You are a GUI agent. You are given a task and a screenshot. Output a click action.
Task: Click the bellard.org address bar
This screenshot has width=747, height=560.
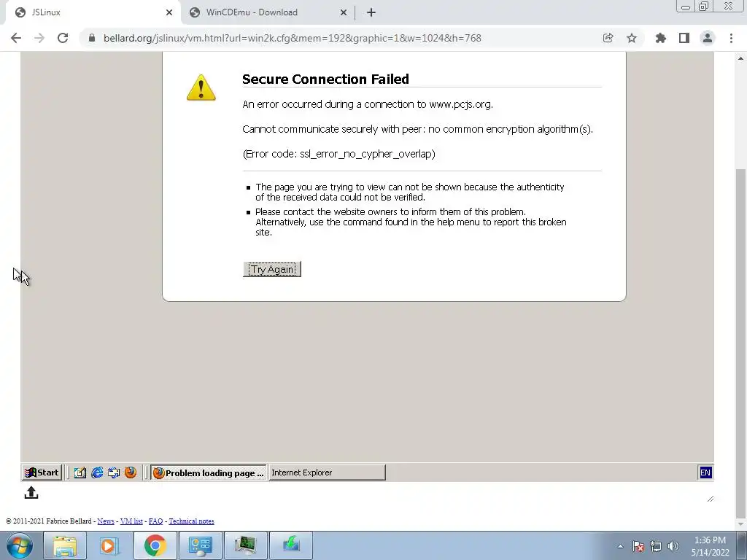point(292,38)
